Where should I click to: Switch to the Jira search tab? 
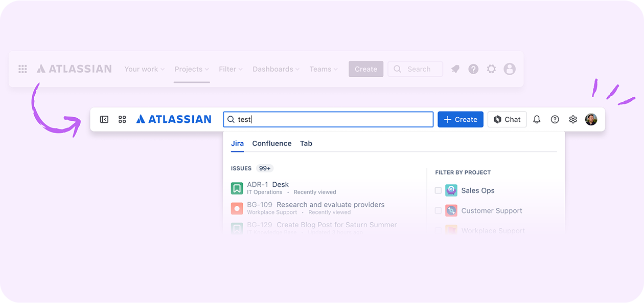237,143
